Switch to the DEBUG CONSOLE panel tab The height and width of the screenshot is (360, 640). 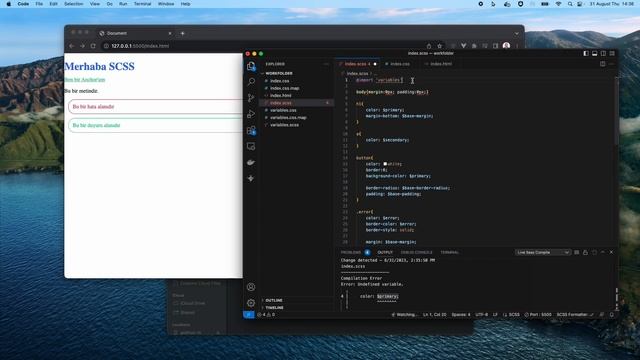(416, 253)
